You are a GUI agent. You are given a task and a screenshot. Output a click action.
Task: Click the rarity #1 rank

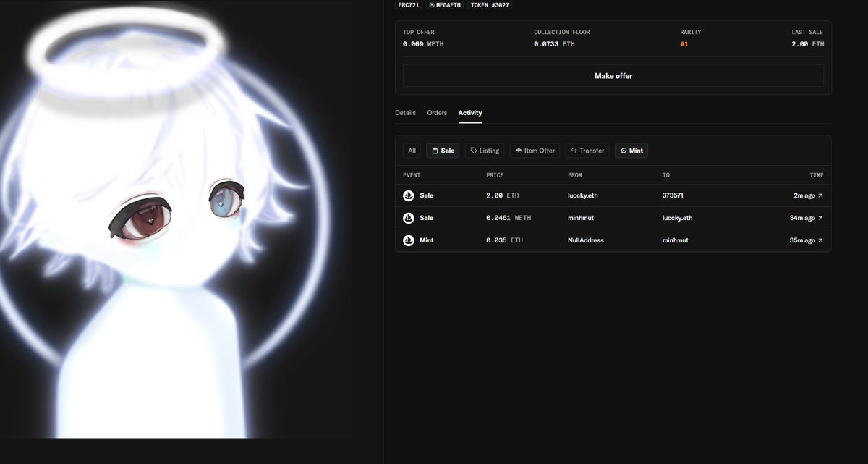[x=684, y=44]
